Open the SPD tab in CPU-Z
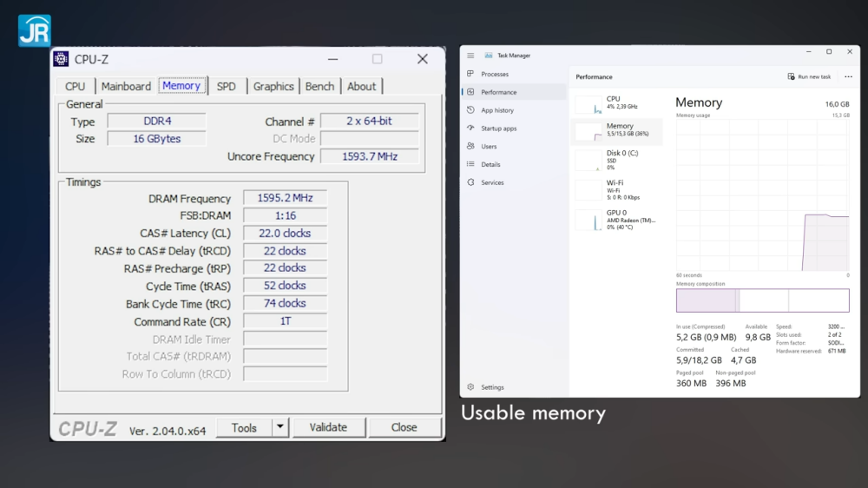Screen dimensions: 868x488 tap(227, 87)
